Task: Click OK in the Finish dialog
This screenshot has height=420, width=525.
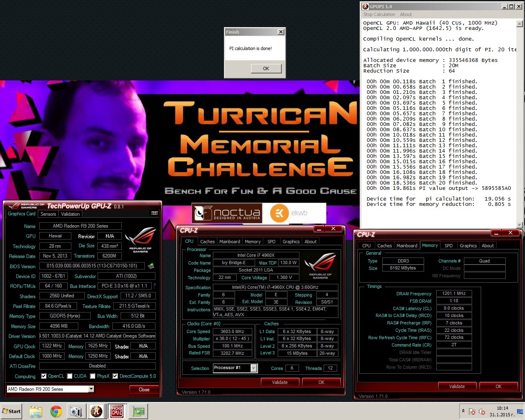Action: point(266,68)
